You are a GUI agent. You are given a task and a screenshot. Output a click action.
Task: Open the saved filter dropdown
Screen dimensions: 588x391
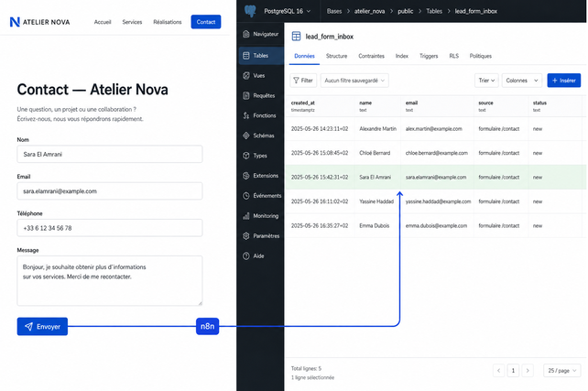pyautogui.click(x=354, y=81)
